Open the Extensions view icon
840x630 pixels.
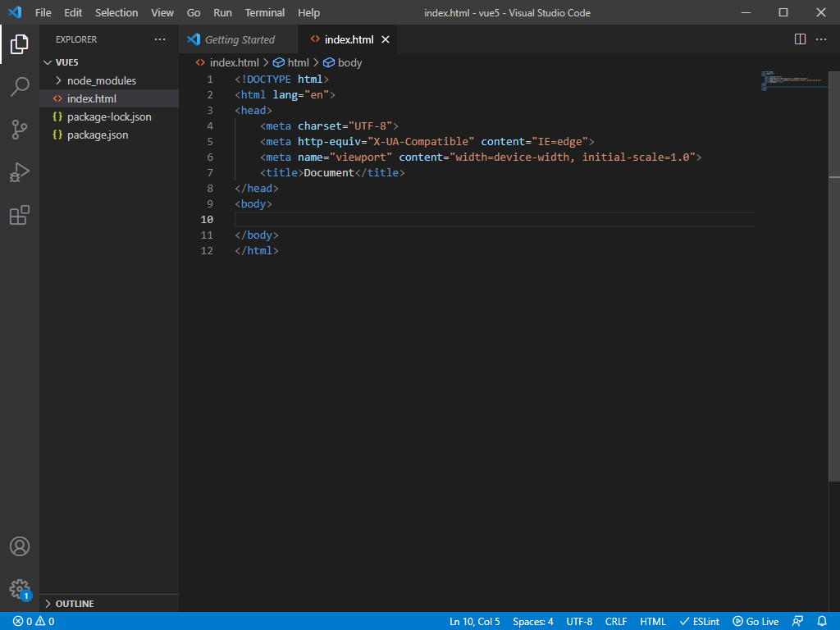click(20, 216)
